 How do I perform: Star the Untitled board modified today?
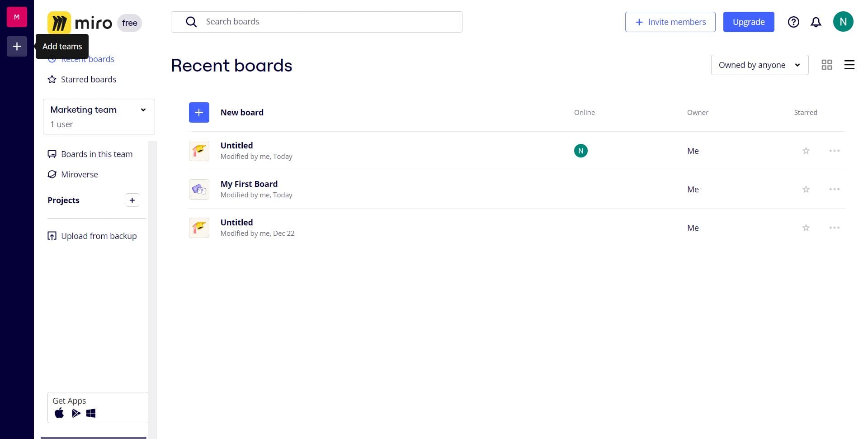pos(805,151)
